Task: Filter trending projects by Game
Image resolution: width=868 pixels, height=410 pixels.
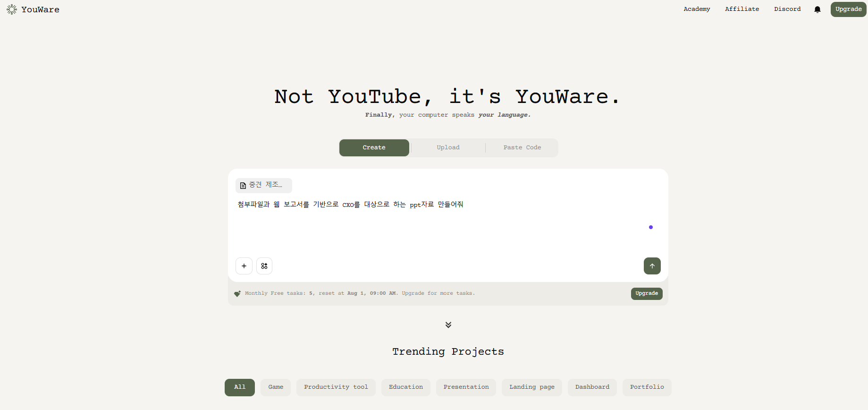Action: point(276,387)
